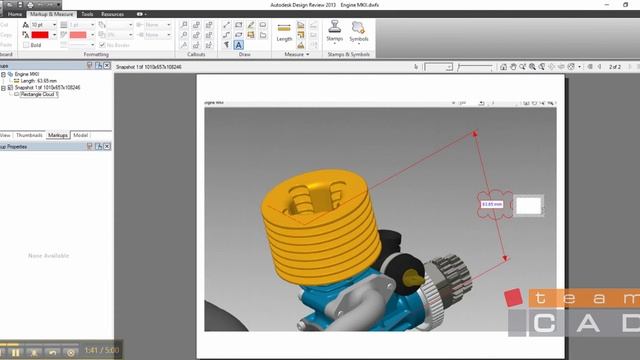Image resolution: width=640 pixels, height=360 pixels.
Task: Click the red text color swatch
Action: click(40, 35)
